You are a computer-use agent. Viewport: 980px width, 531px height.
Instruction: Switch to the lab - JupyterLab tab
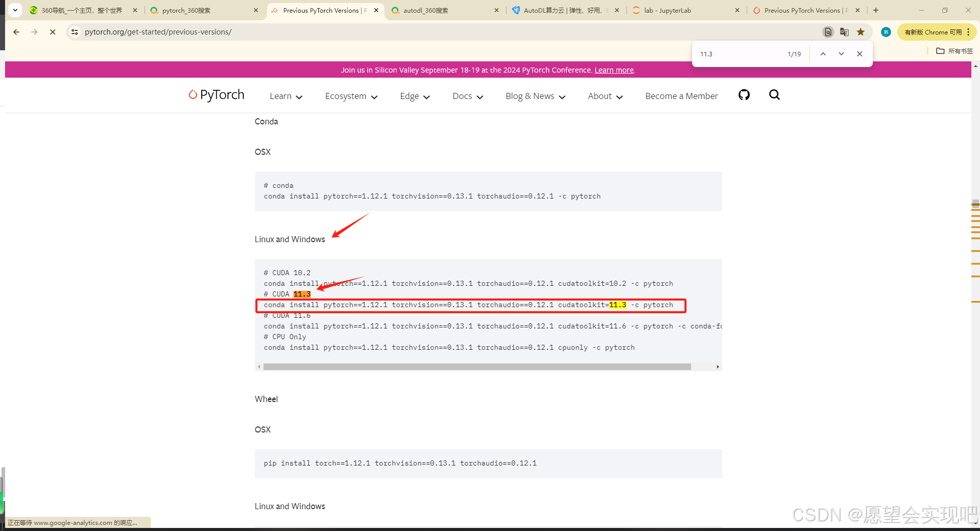point(667,10)
